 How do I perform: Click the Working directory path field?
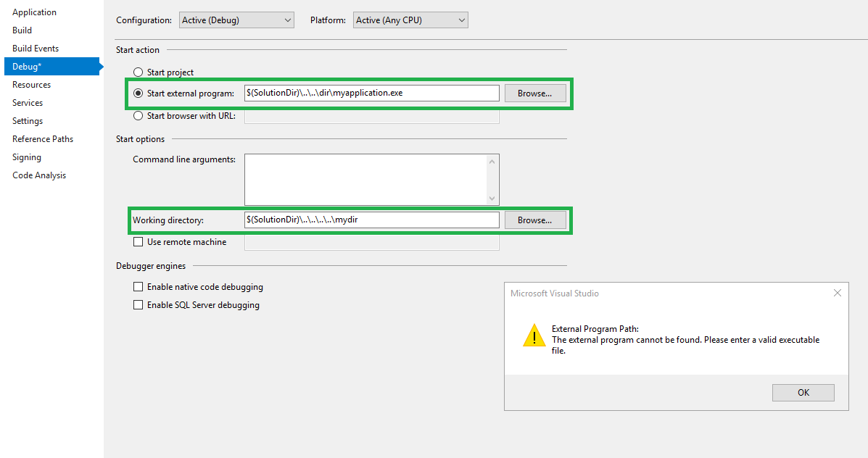(x=371, y=220)
